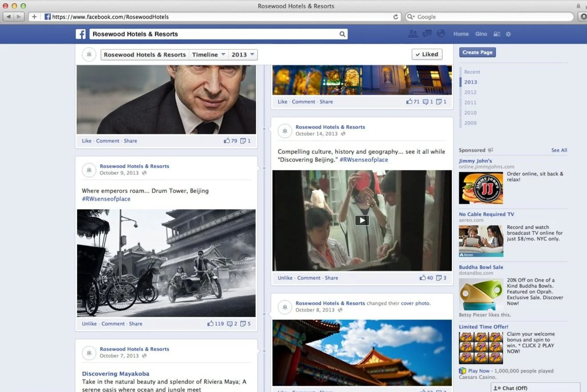Open friend requests icon in top bar

click(x=413, y=34)
